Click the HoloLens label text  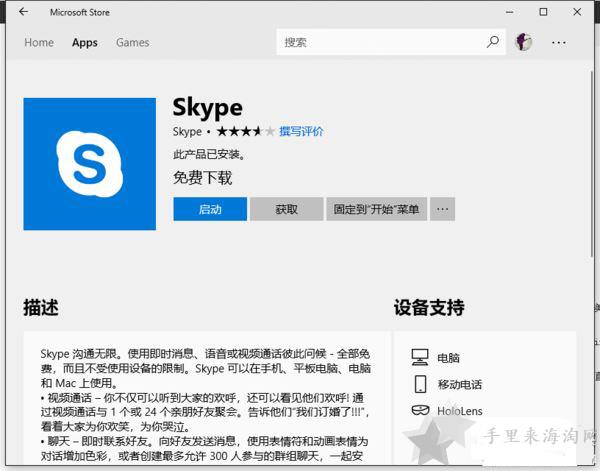[460, 411]
